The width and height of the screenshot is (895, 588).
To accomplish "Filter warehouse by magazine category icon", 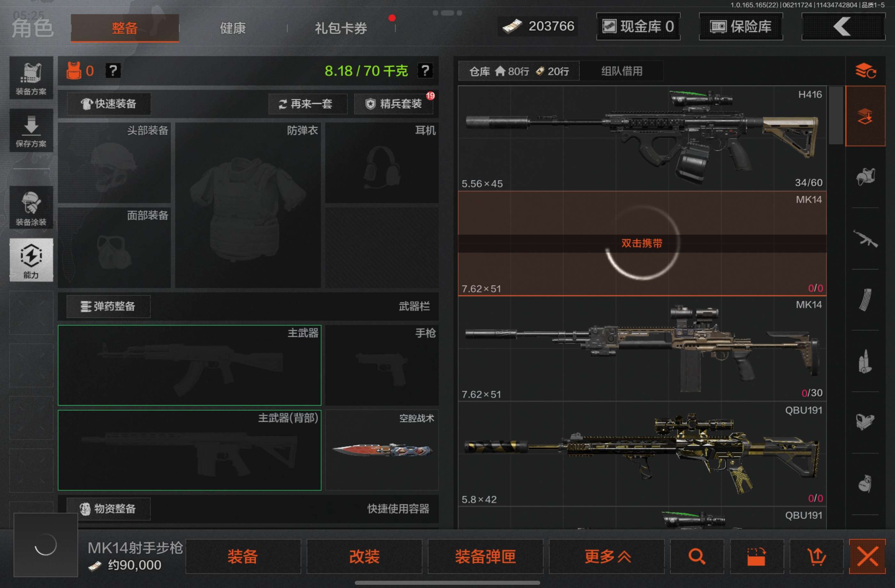I will [865, 300].
